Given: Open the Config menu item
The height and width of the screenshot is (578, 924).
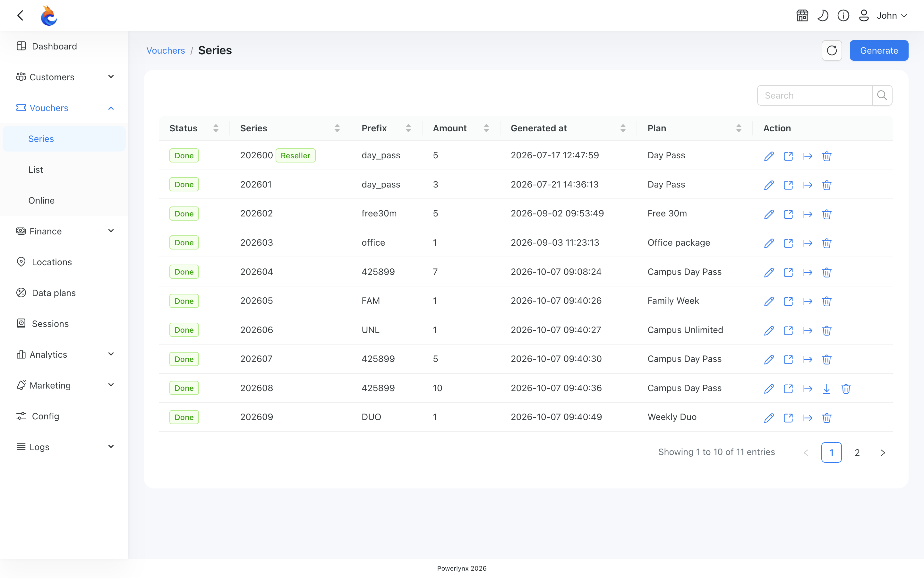Looking at the screenshot, I should point(64,416).
